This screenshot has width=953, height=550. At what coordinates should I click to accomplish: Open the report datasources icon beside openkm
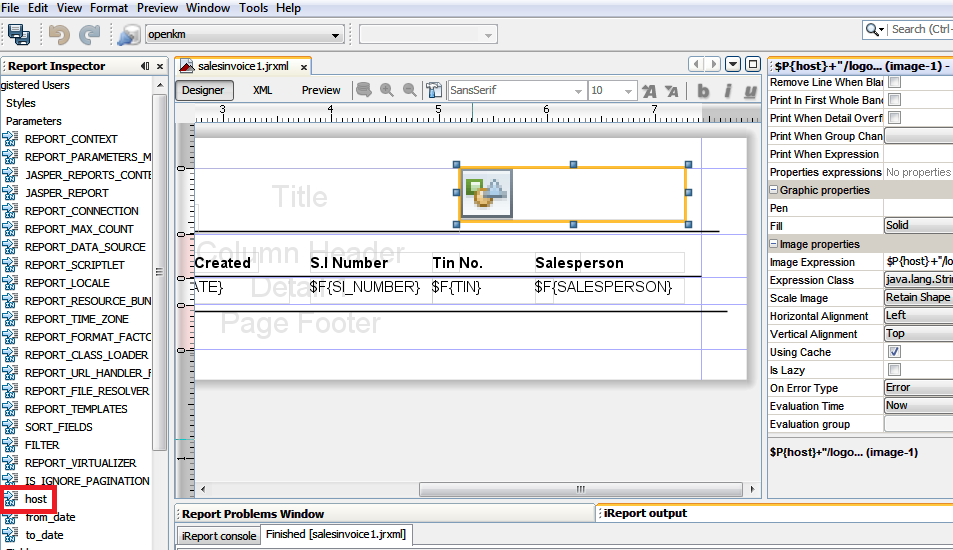tap(128, 35)
